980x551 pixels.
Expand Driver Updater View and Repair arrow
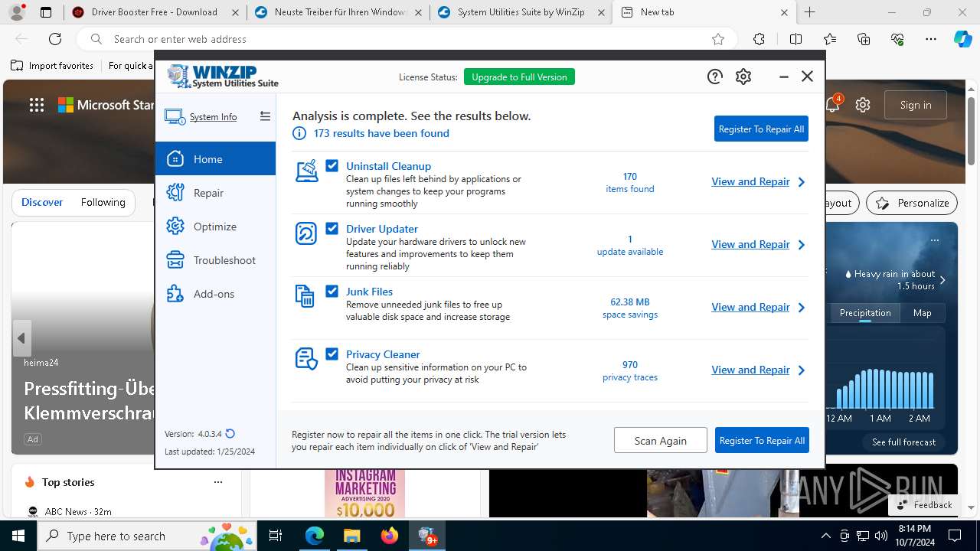click(802, 245)
